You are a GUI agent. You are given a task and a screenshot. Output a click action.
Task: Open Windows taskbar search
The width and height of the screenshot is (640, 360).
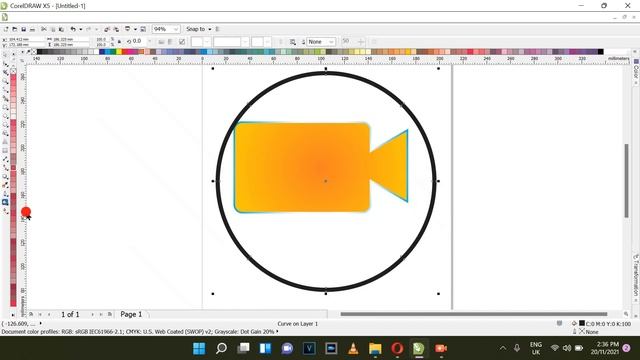click(x=221, y=349)
